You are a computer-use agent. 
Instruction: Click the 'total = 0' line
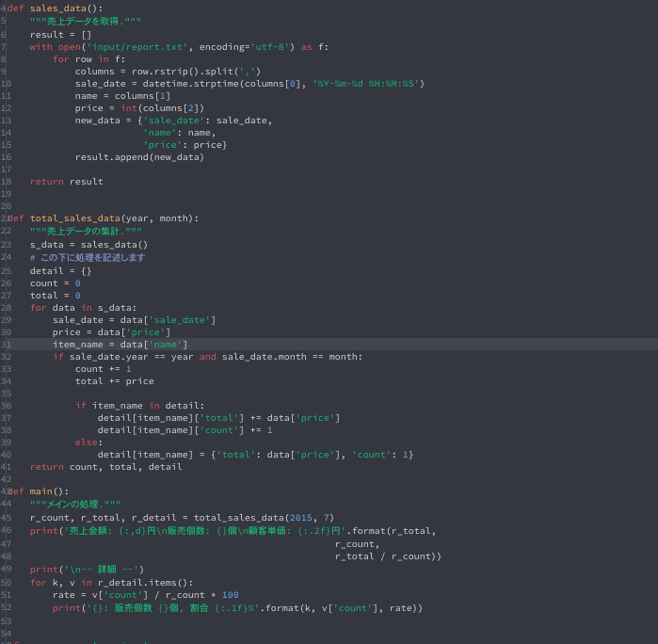coord(55,295)
